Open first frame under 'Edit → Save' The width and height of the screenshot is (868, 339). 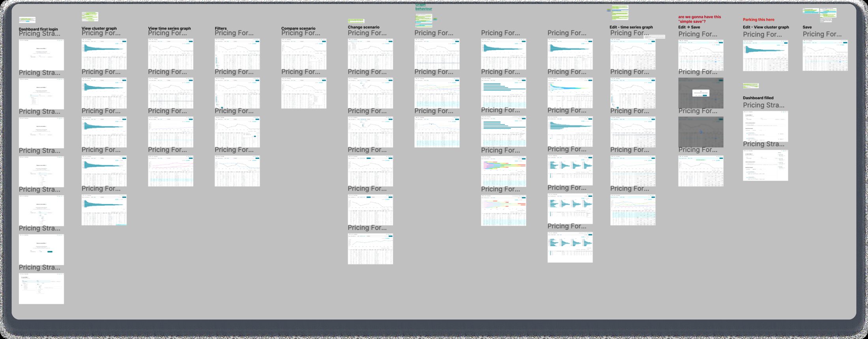(701, 55)
